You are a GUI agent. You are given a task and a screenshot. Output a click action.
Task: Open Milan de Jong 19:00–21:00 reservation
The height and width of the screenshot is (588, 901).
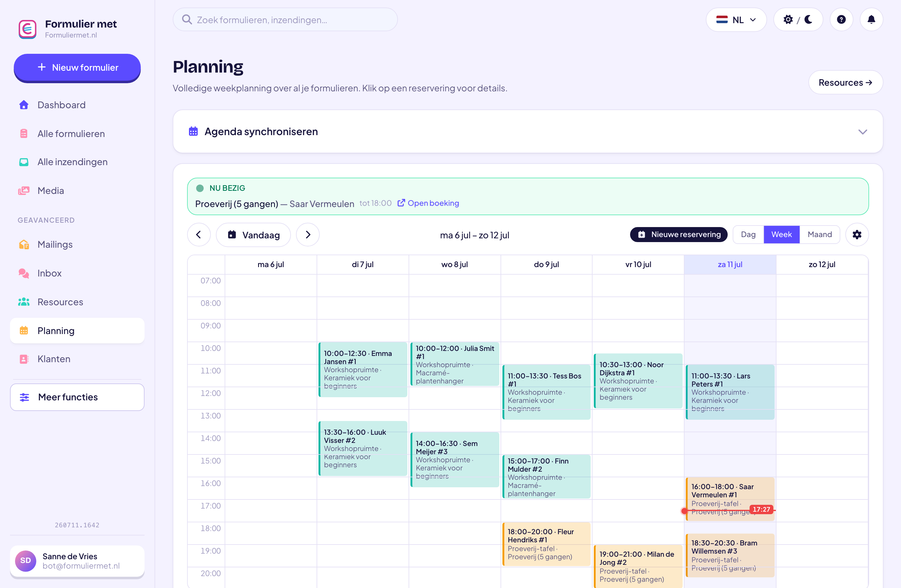pyautogui.click(x=638, y=566)
